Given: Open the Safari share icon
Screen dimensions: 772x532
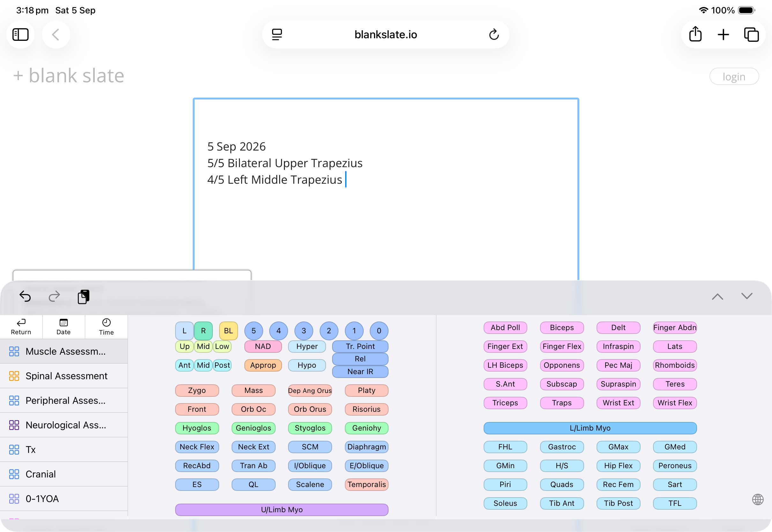Looking at the screenshot, I should click(x=695, y=34).
